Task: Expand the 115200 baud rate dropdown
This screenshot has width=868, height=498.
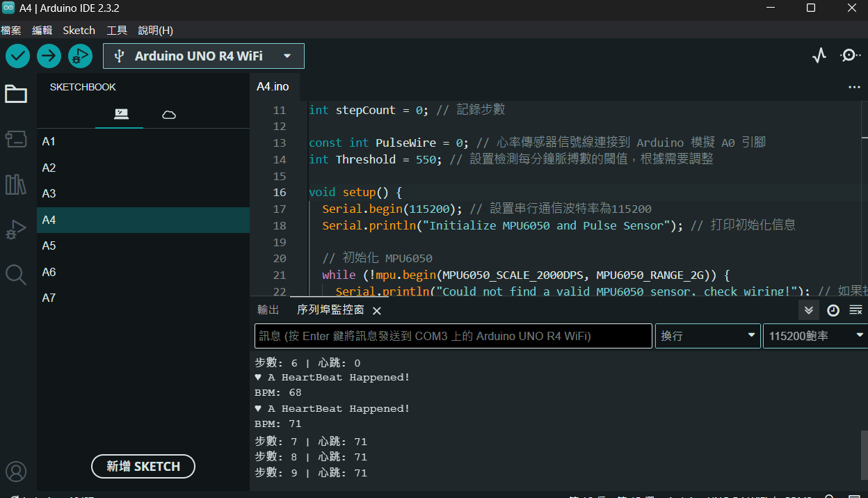Action: coord(814,336)
